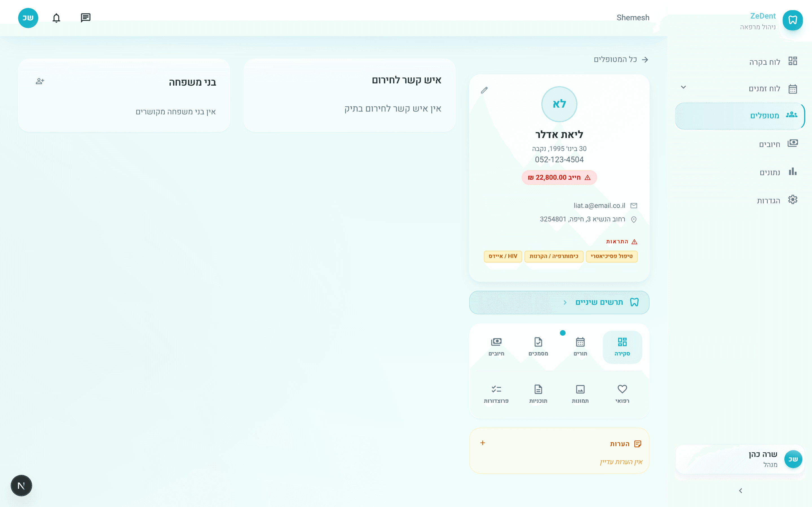This screenshot has width=812, height=507.
Task: Expand the לוח זמנים submenu chevron
Action: pos(683,87)
